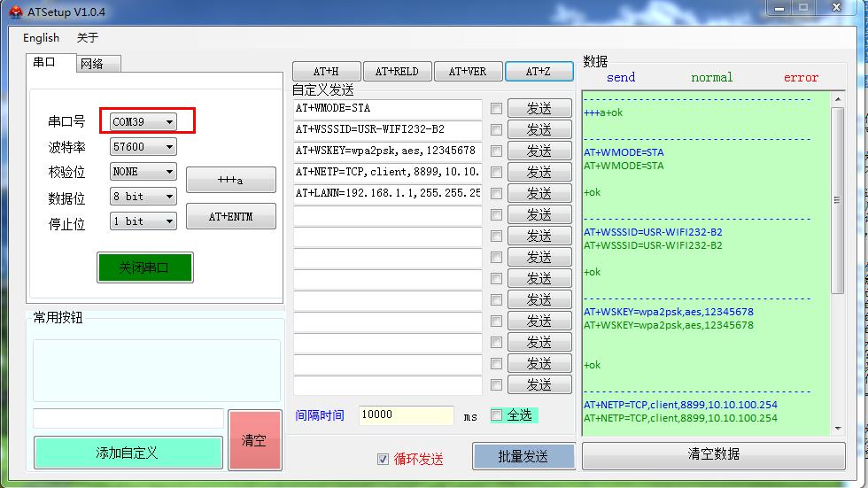Click blue AT+WSSSID=USR-WIFI232-B2 log line
The width and height of the screenshot is (868, 488).
coord(654,232)
